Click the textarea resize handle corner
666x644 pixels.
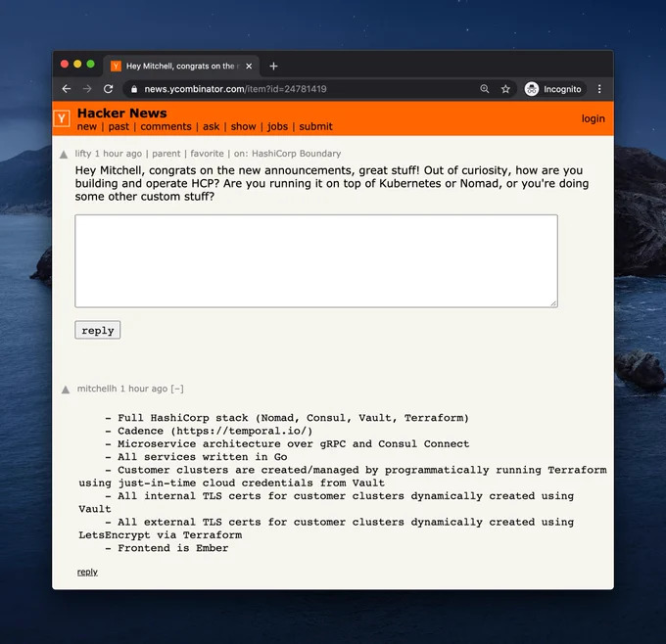tap(553, 303)
